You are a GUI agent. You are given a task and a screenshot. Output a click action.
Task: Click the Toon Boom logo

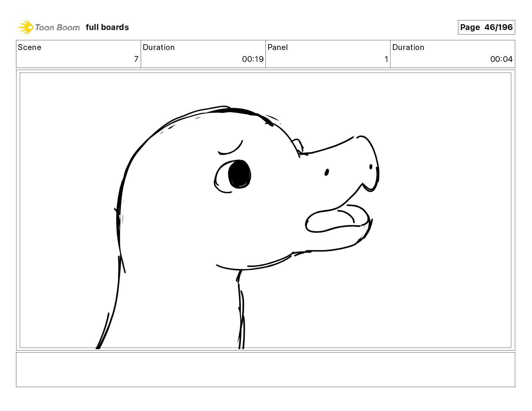[x=48, y=27]
